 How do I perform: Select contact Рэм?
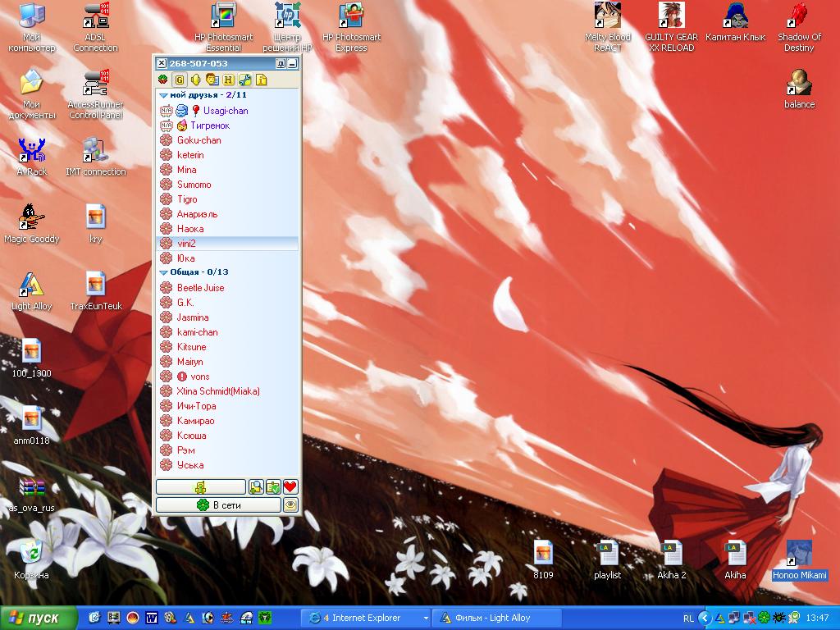coord(228,450)
